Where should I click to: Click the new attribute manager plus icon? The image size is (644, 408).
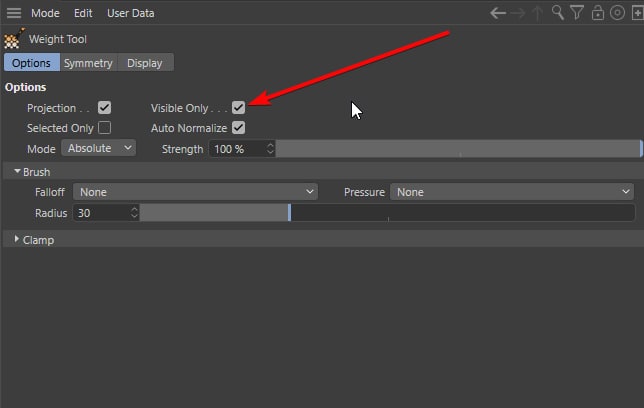point(637,13)
